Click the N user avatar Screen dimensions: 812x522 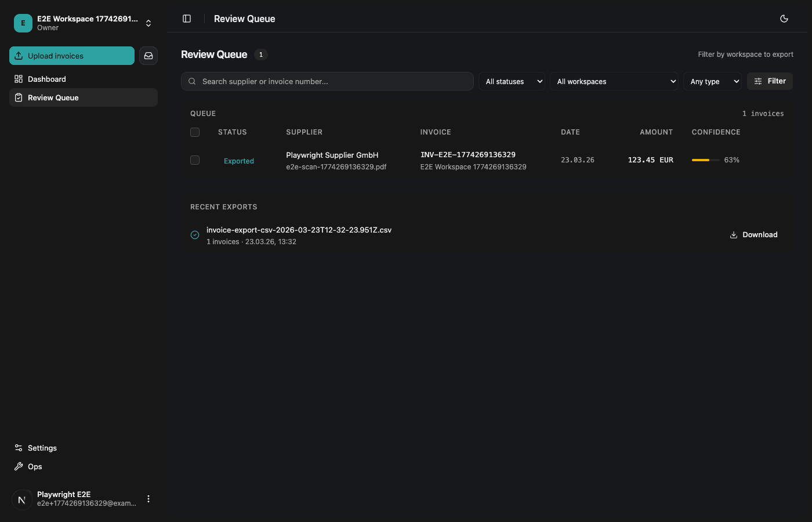pyautogui.click(x=22, y=499)
